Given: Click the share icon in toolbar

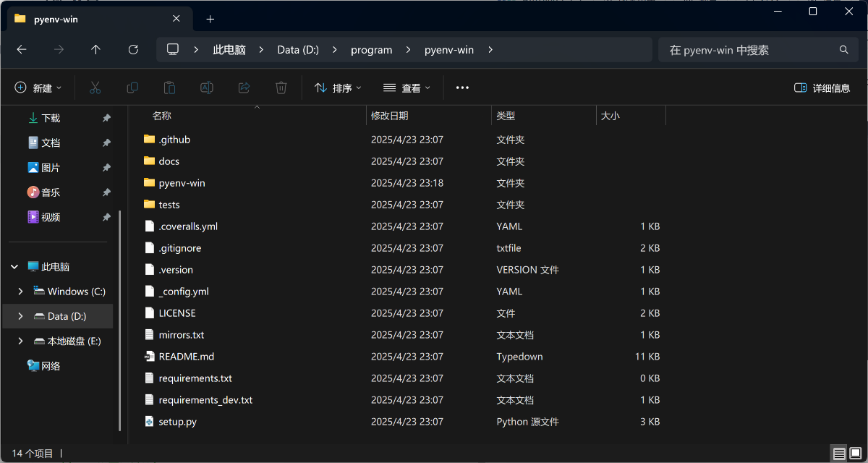Looking at the screenshot, I should pos(244,88).
